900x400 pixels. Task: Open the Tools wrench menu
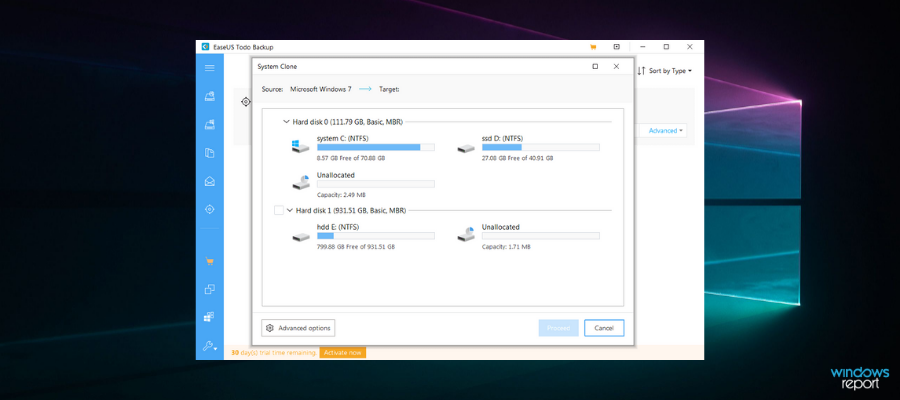click(x=210, y=346)
